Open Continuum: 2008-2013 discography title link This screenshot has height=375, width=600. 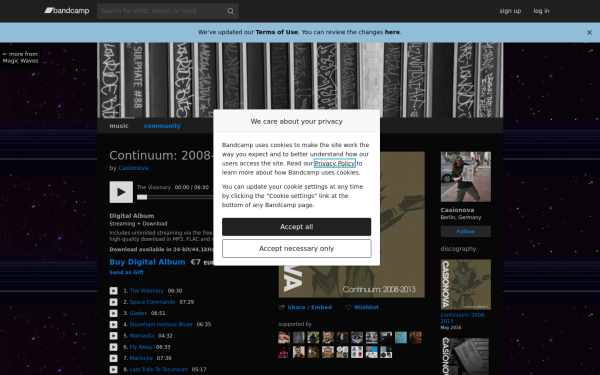[x=463, y=318]
